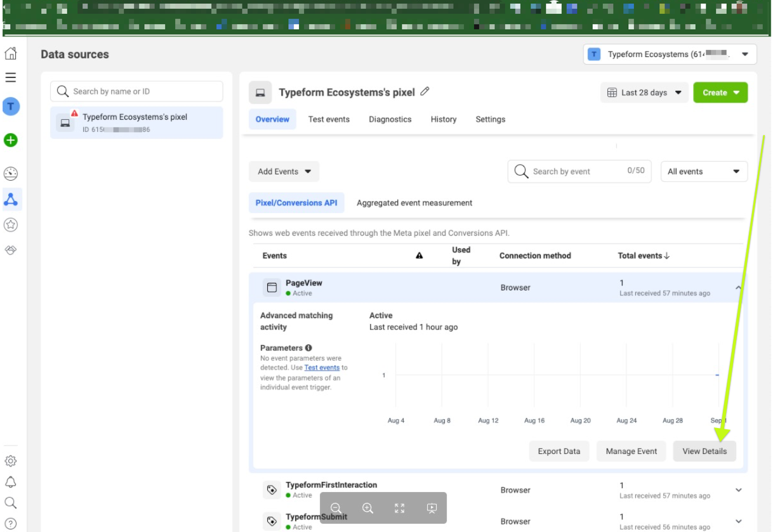Click the Data sources heading
The image size is (773, 532).
click(75, 55)
